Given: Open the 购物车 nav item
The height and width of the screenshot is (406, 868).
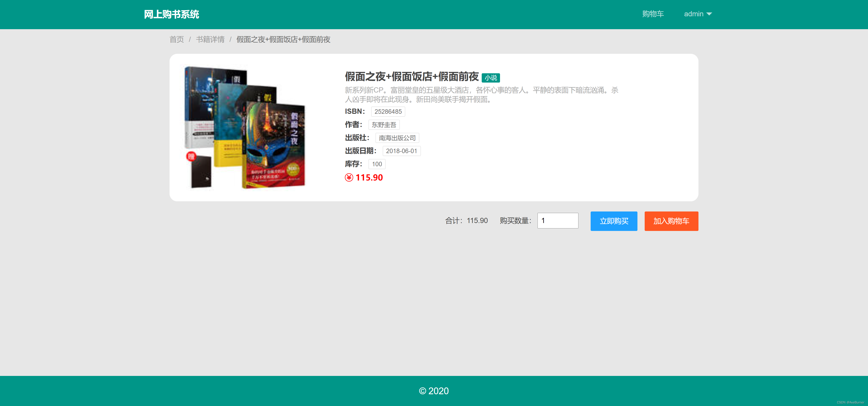Looking at the screenshot, I should (653, 14).
